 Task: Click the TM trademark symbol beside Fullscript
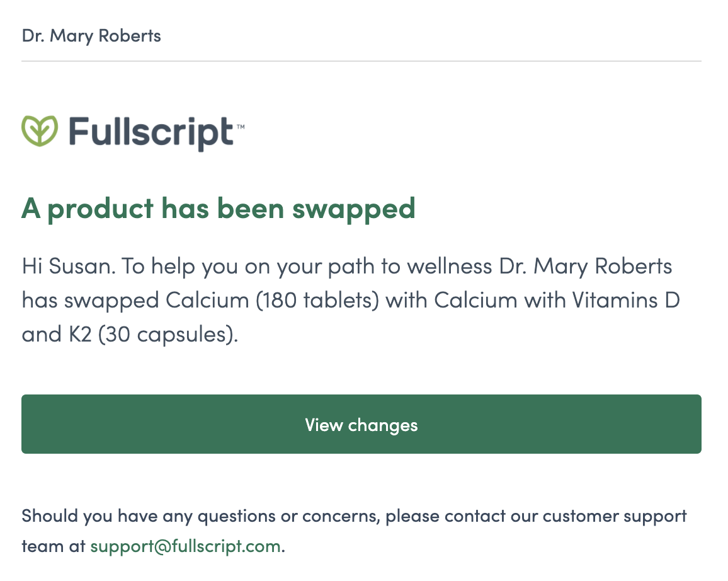point(241,126)
